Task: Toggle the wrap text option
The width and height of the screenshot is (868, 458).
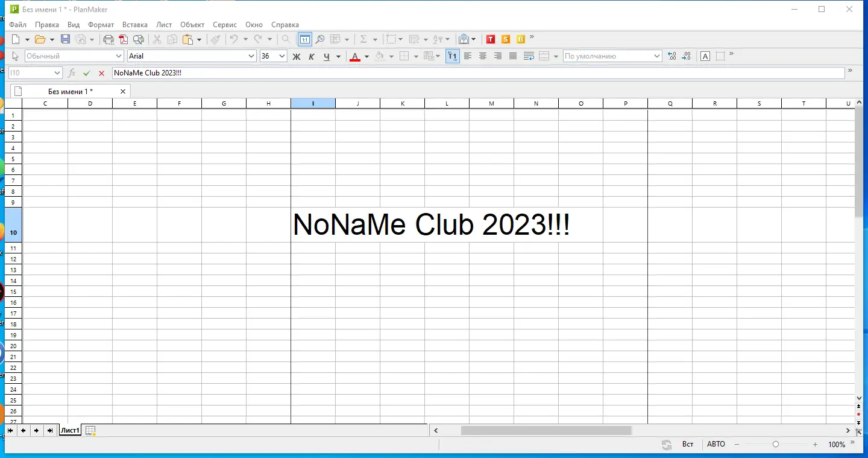Action: [529, 56]
